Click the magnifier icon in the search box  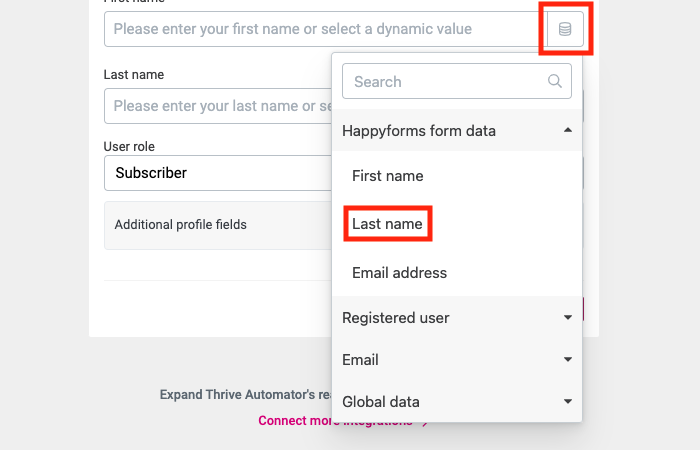[x=554, y=81]
